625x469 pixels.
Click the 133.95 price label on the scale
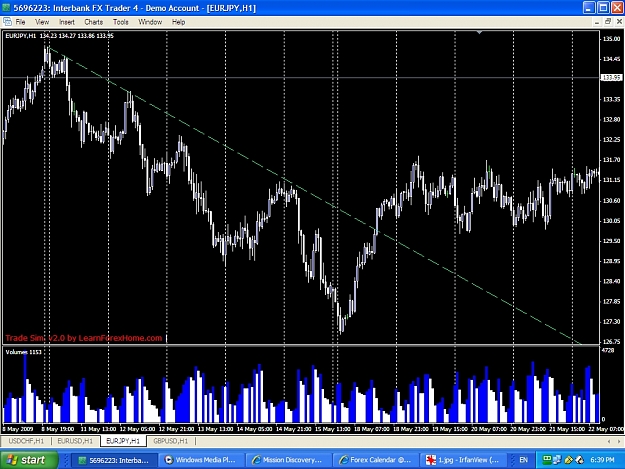(x=611, y=77)
